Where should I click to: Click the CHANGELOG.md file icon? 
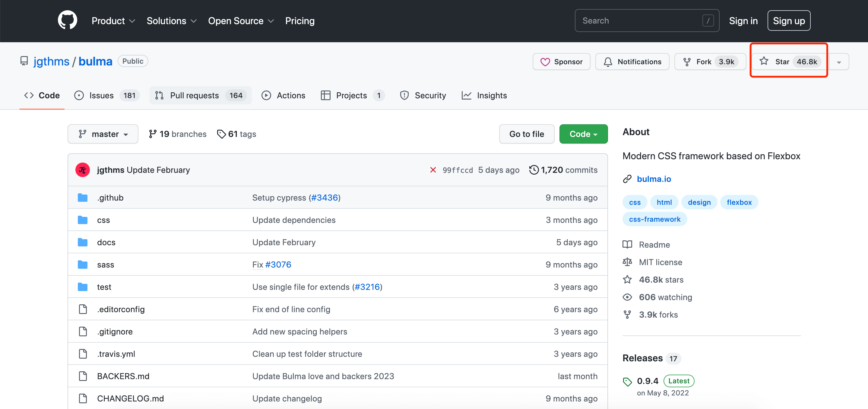tap(83, 398)
